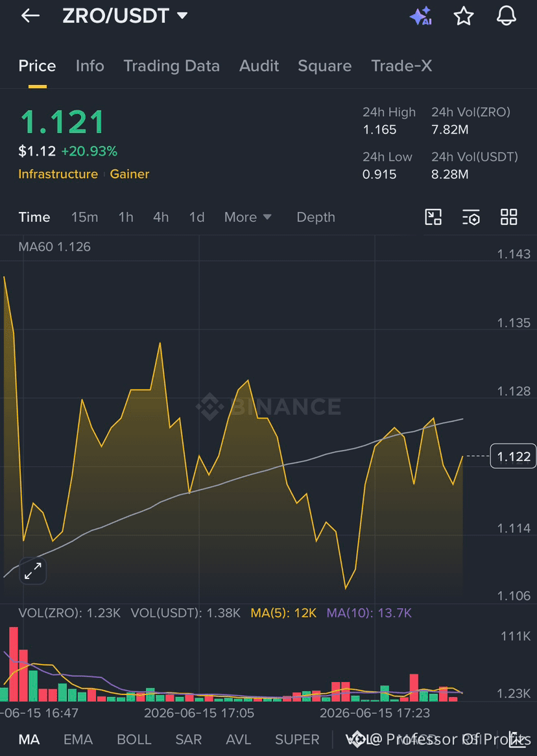Open chart indicator settings icon
Screen dimensions: 537x756
tap(471, 217)
